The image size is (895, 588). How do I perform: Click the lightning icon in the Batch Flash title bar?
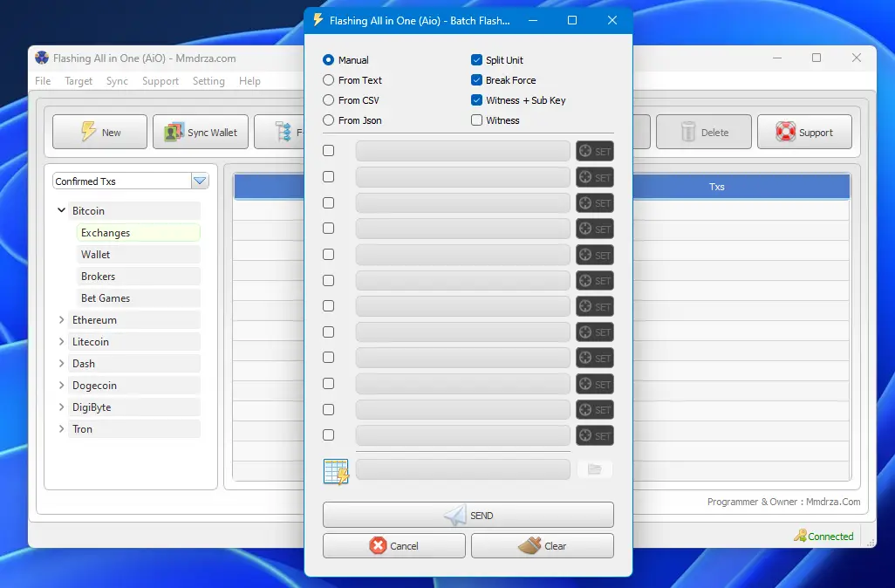tap(318, 20)
